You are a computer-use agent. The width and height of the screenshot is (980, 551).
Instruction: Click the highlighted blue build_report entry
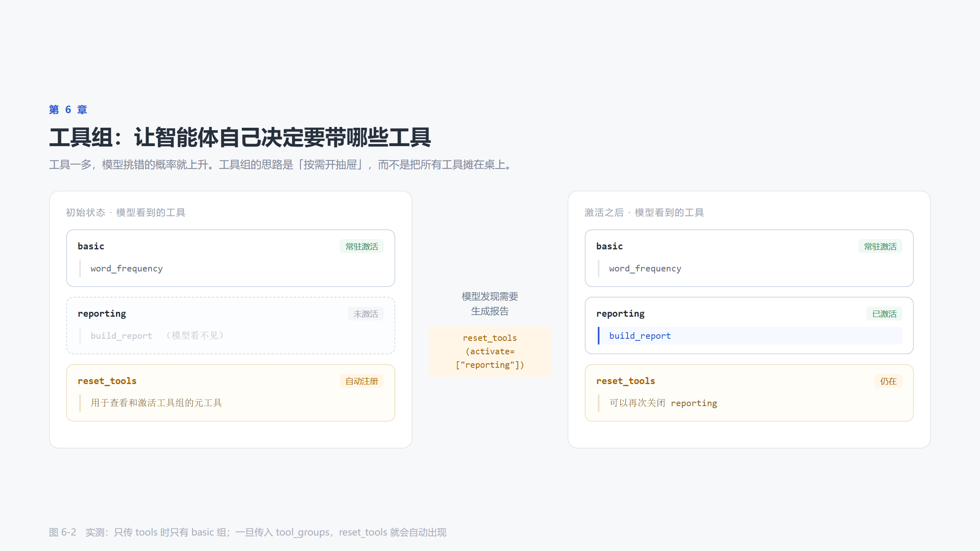(x=750, y=335)
